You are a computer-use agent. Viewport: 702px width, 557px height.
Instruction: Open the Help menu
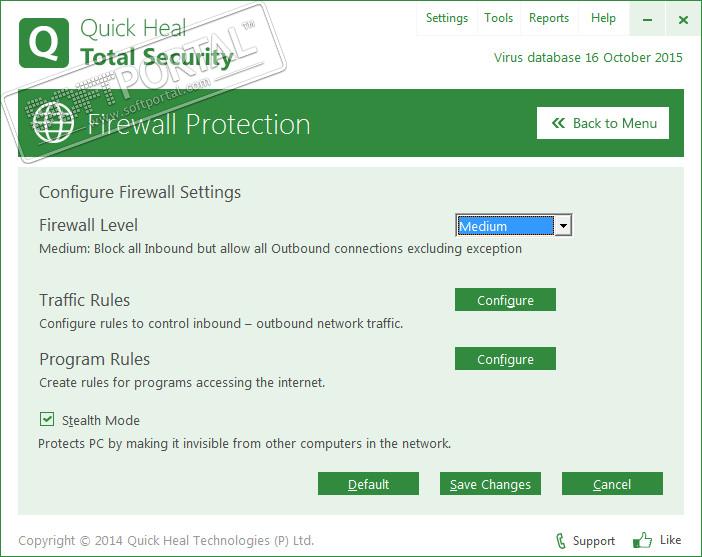tap(603, 18)
